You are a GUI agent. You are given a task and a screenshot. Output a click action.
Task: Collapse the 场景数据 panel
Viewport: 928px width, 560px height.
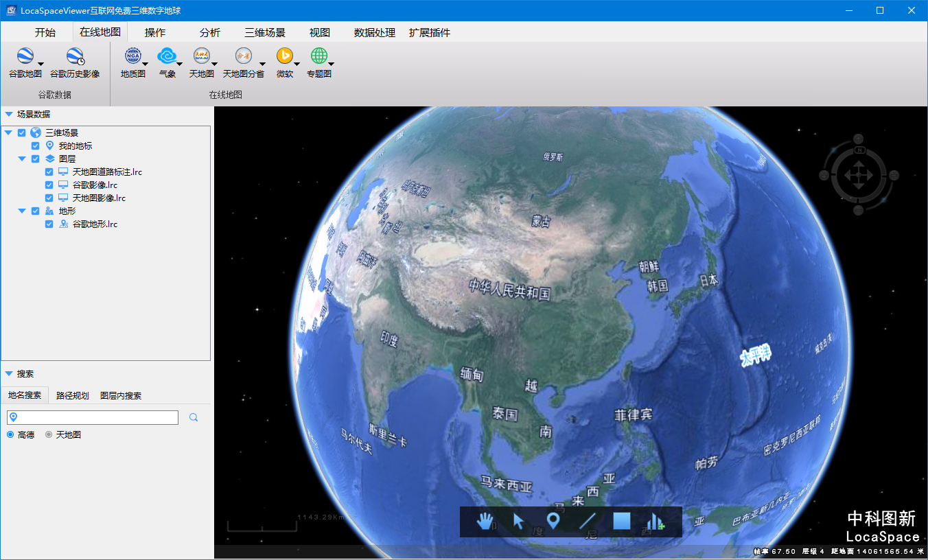(x=9, y=115)
